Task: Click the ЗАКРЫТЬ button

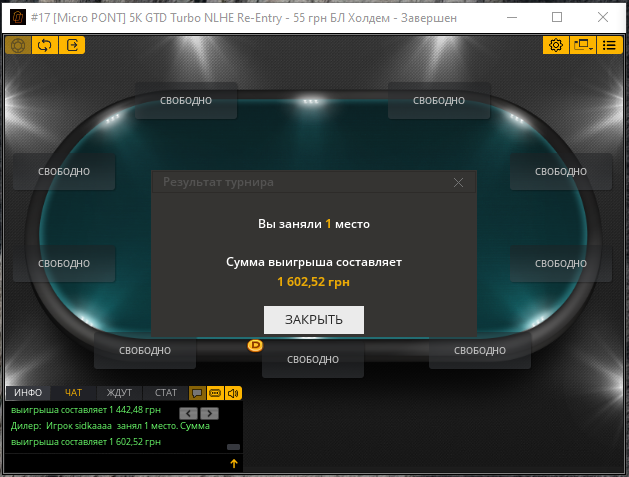Action: click(314, 320)
